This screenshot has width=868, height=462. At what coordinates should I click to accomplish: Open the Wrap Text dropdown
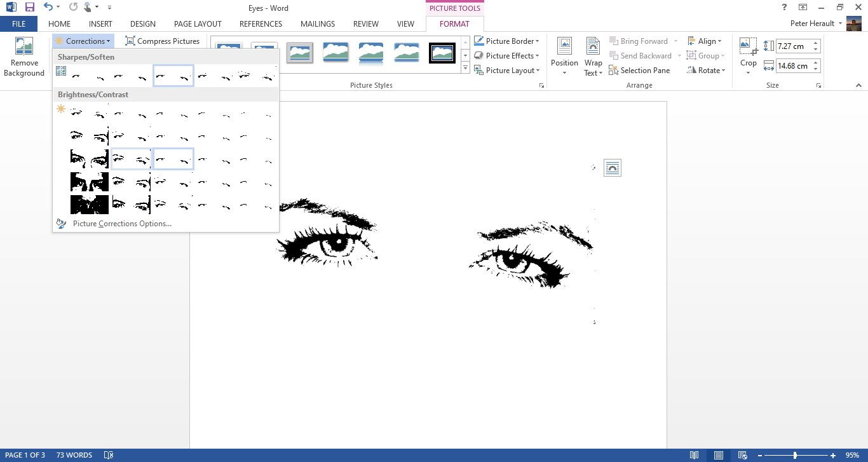pyautogui.click(x=592, y=56)
